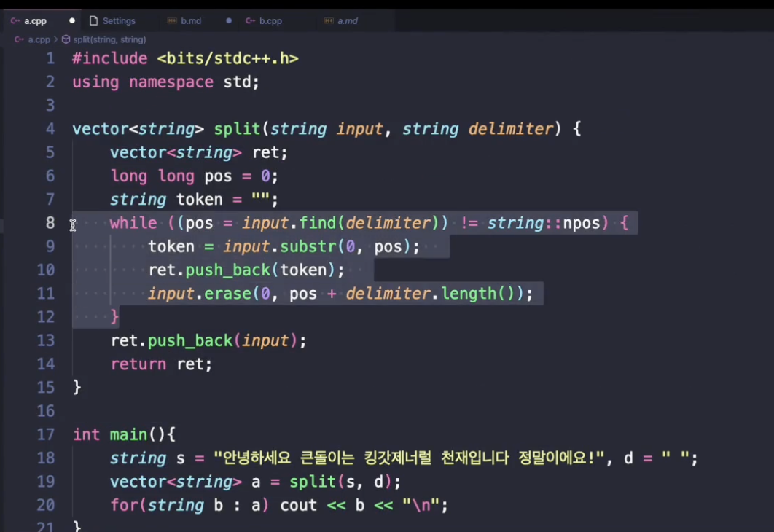Click the 'while' keyword on line 8
Screen dimensions: 774x532
133,223
